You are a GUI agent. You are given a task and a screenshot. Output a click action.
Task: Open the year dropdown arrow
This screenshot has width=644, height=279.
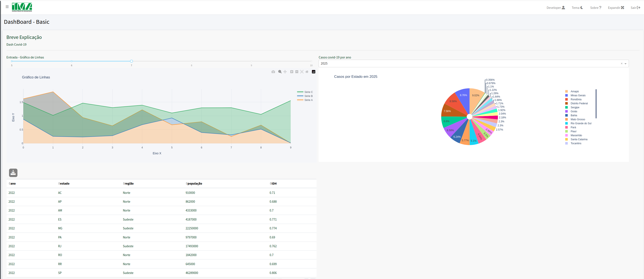pyautogui.click(x=626, y=63)
